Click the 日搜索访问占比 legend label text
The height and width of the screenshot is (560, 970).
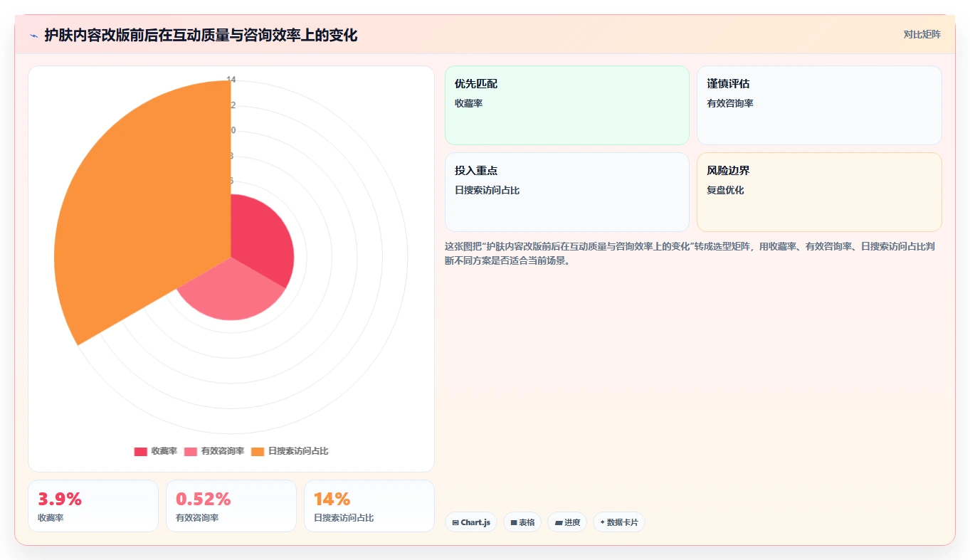[x=298, y=451]
